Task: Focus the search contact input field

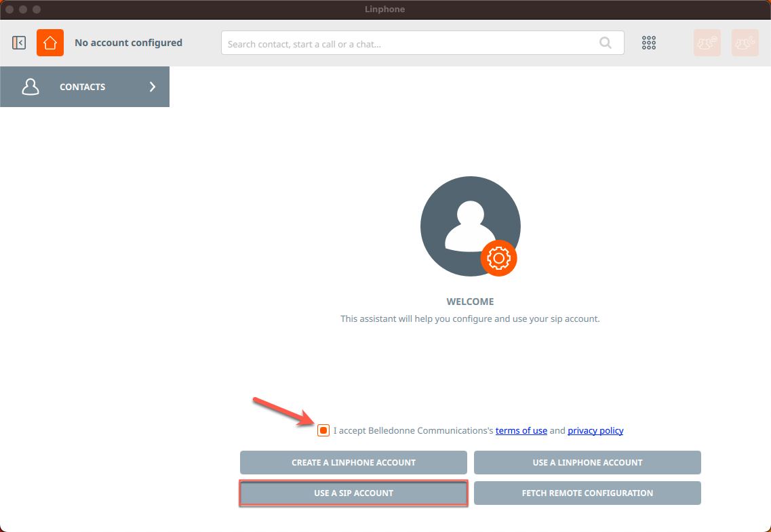Action: pos(407,43)
